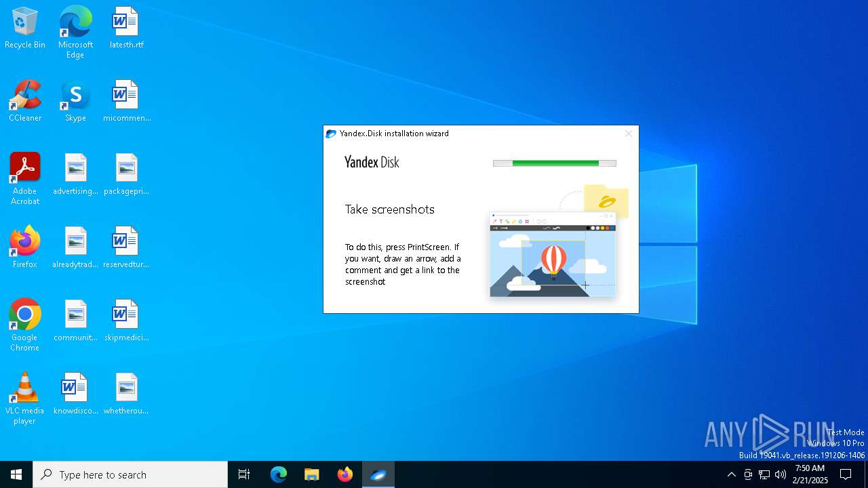
Task: Select the reservedtur... Word document
Action: (126, 248)
